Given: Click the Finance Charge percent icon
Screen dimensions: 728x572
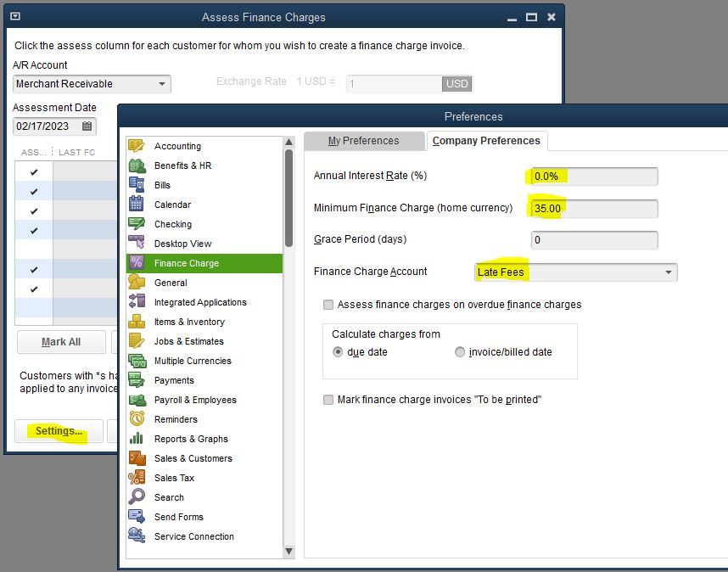Looking at the screenshot, I should click(137, 263).
